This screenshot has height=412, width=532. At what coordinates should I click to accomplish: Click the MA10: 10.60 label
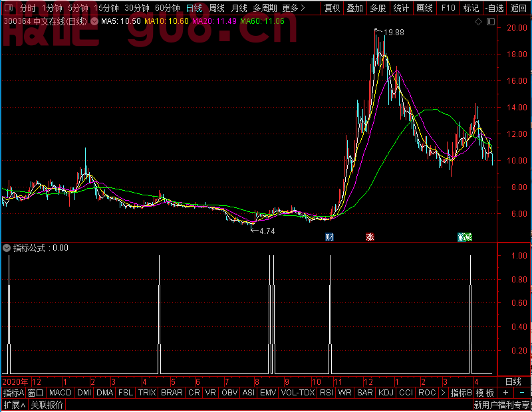point(166,21)
